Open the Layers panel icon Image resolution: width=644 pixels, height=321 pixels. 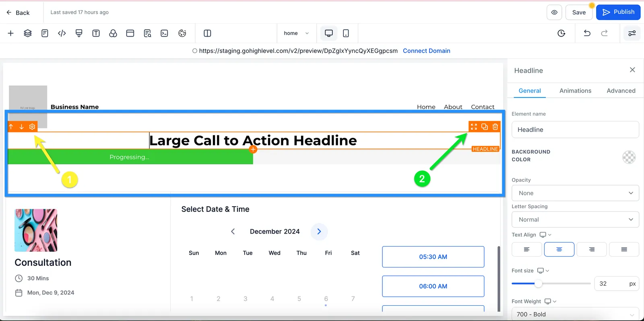pos(28,33)
